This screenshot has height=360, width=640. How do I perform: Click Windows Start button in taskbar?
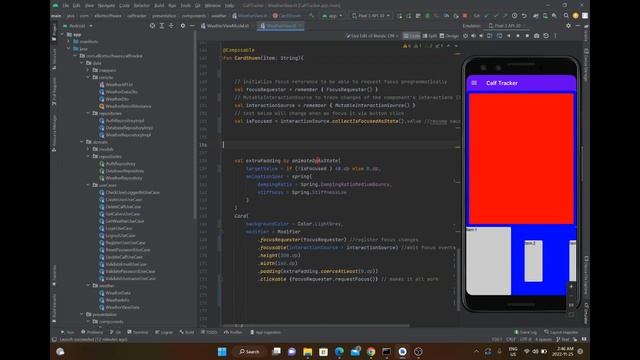(x=222, y=351)
